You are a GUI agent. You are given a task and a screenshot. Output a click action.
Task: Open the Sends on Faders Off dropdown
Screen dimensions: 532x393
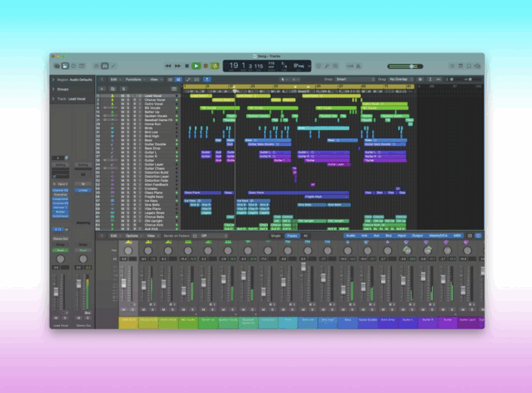click(x=214, y=236)
